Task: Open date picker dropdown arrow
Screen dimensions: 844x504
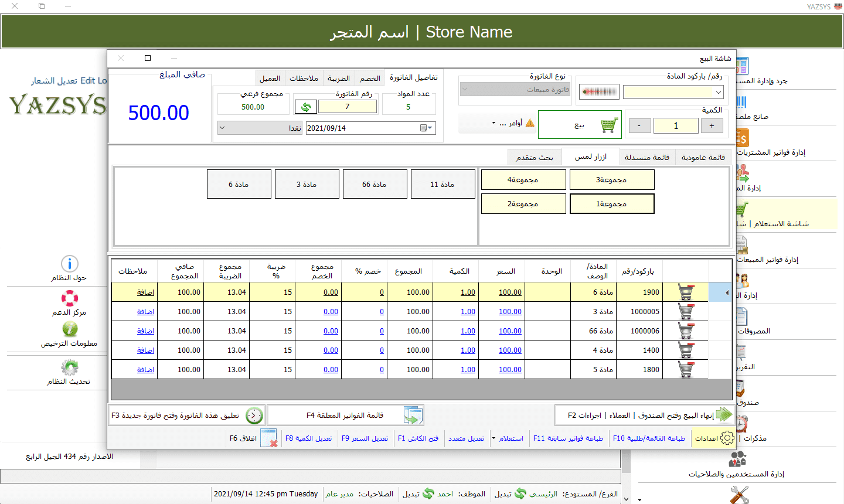Action: point(431,128)
